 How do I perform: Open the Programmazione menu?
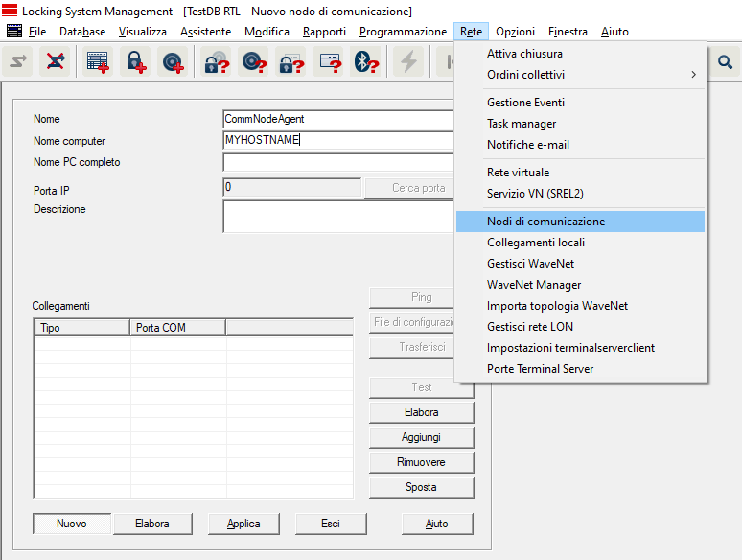coord(403,32)
